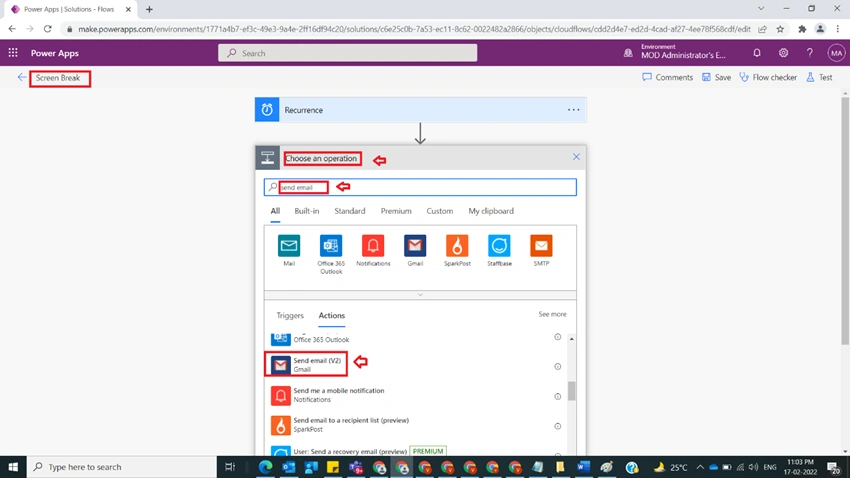Switch to the Triggers tab
Image resolution: width=850 pixels, height=478 pixels.
[290, 315]
